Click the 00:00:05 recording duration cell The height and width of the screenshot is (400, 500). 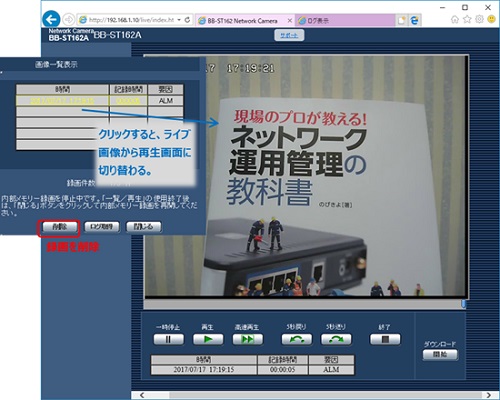[x=283, y=370]
